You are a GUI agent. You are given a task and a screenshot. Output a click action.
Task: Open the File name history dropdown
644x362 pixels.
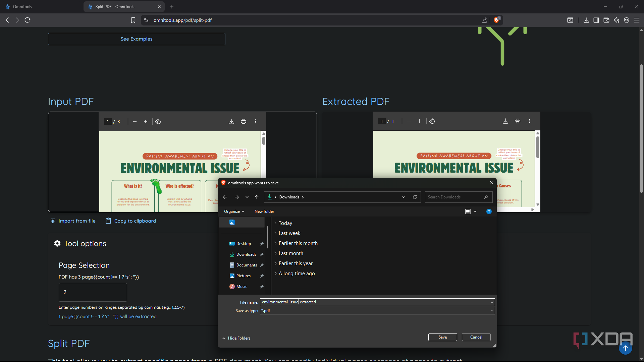[492, 302]
